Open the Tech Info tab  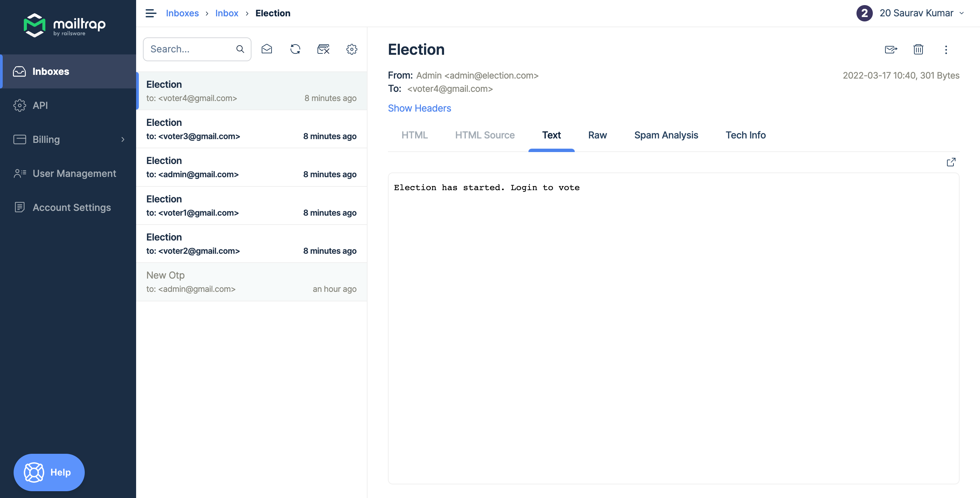745,135
